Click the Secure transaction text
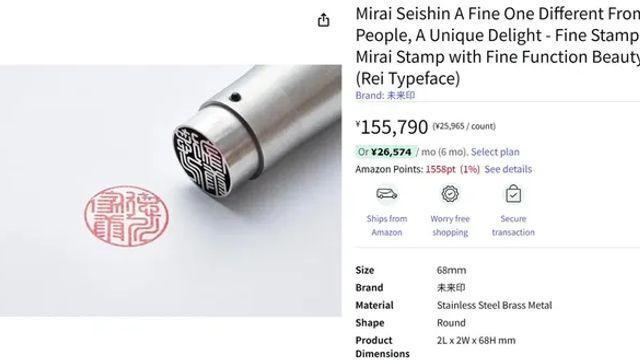640x360 pixels. [x=513, y=225]
